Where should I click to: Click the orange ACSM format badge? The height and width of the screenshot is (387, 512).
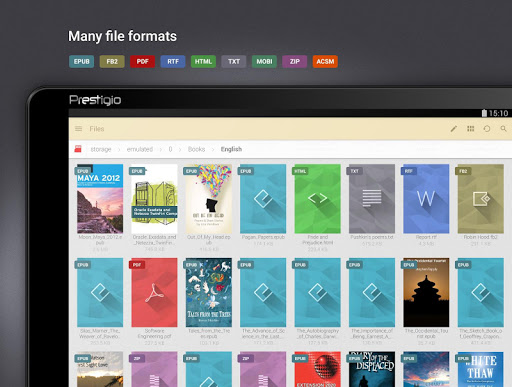[x=325, y=62]
